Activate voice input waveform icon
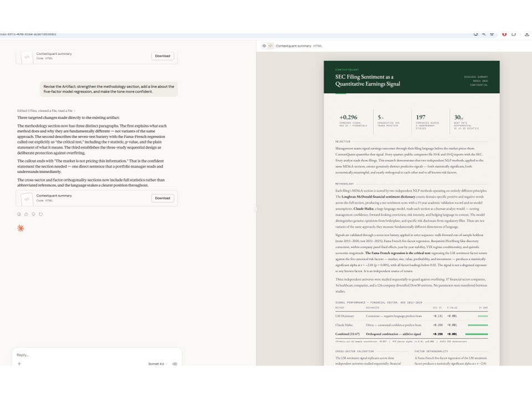This screenshot has height=399, width=532. [175, 364]
